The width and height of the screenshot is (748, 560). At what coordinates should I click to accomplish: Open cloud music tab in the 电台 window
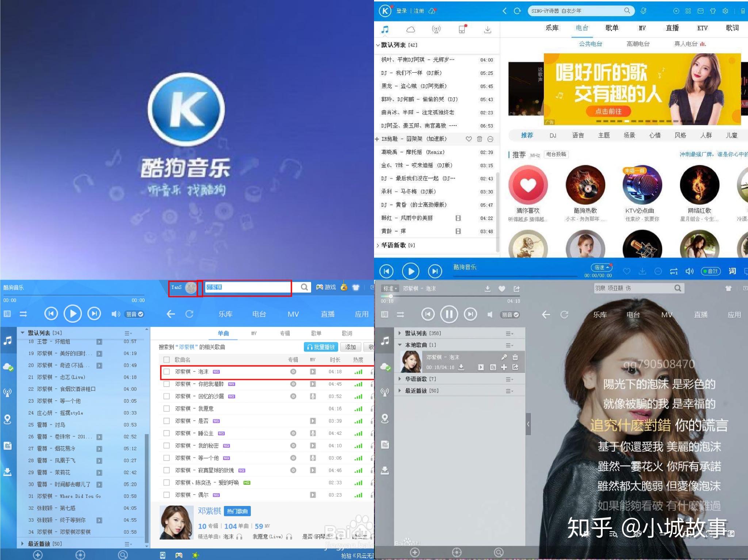click(x=411, y=29)
